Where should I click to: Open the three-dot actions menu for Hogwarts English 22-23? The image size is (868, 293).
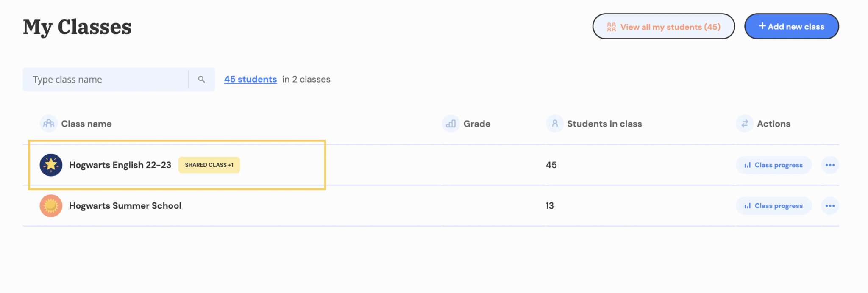830,165
